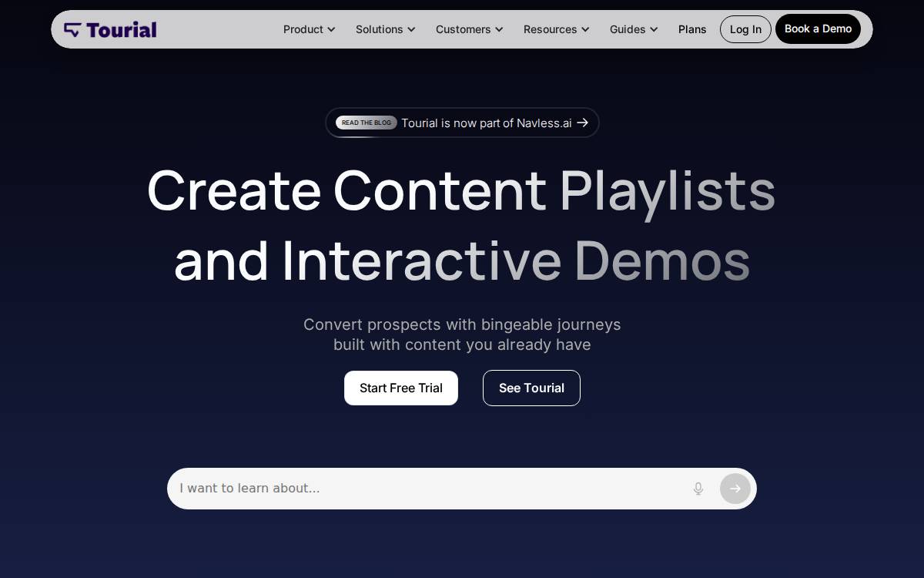The height and width of the screenshot is (578, 924).
Task: Click the Log In button
Action: [x=745, y=29]
